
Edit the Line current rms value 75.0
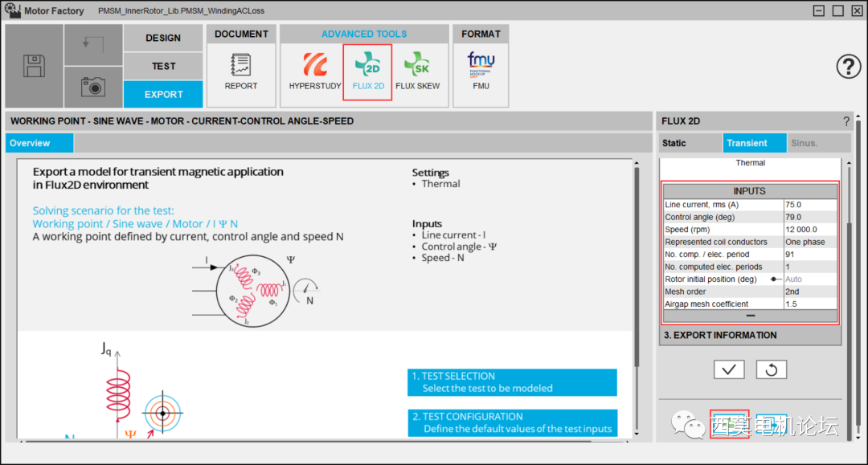coord(810,205)
